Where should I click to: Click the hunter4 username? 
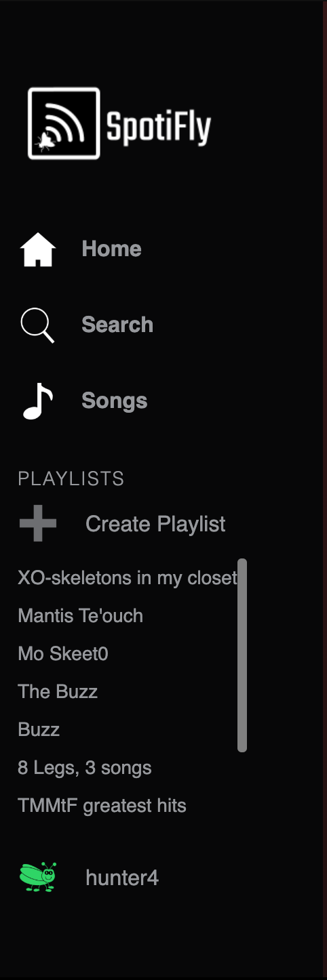[x=122, y=878]
